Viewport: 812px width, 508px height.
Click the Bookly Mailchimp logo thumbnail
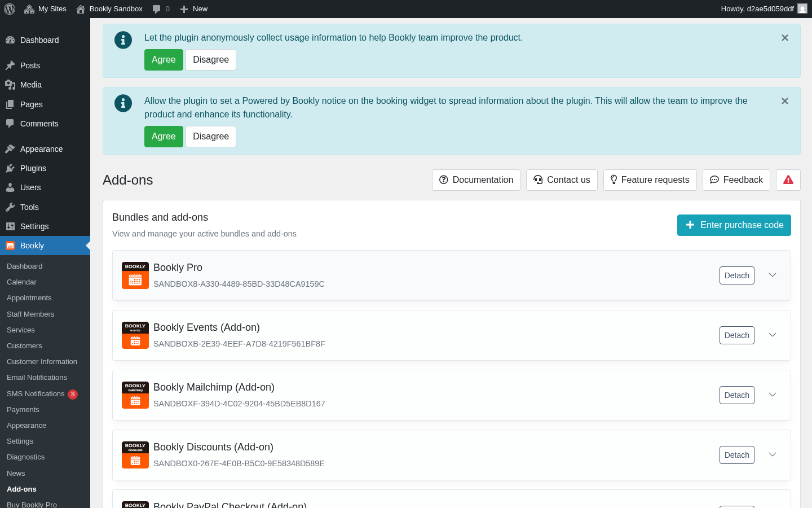click(x=135, y=395)
